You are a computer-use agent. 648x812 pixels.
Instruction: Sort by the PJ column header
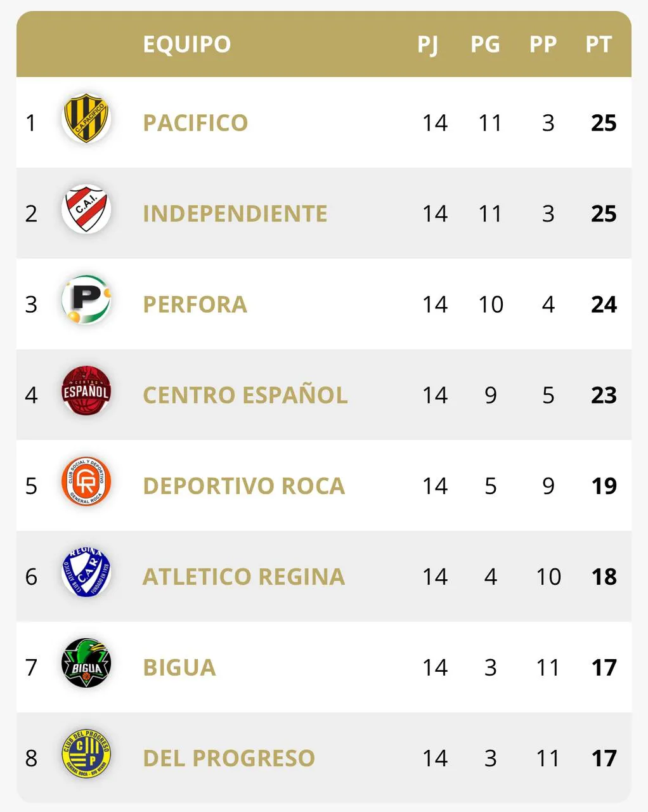428,44
